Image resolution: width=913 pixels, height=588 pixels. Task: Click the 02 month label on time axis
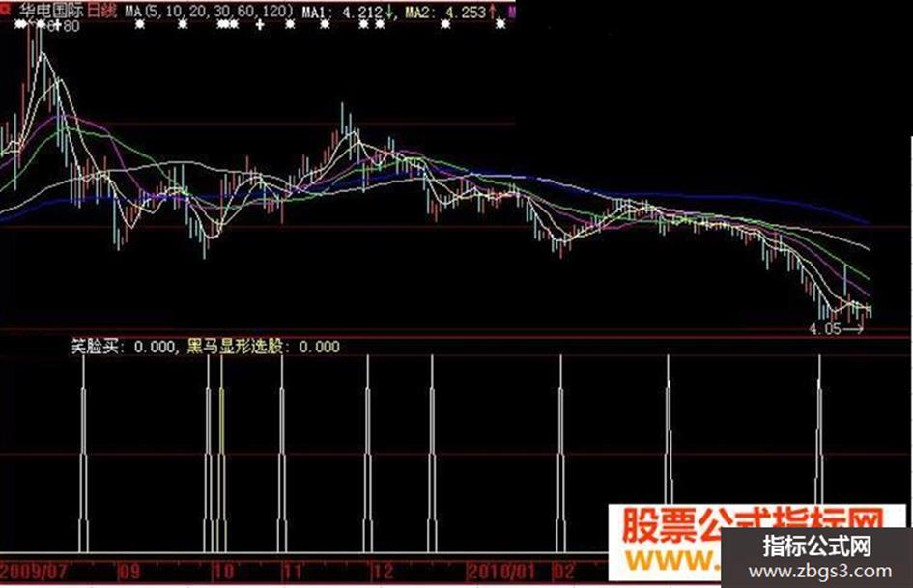coord(563,571)
